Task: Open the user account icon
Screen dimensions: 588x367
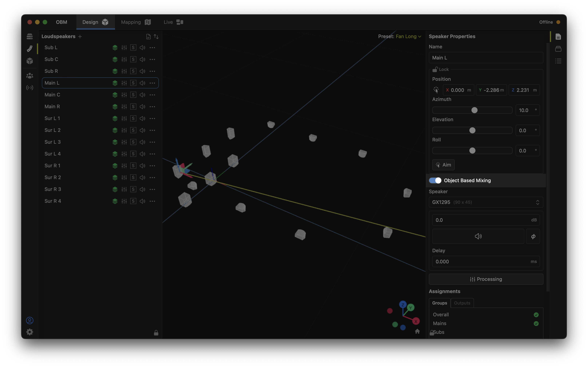Action: [30, 320]
